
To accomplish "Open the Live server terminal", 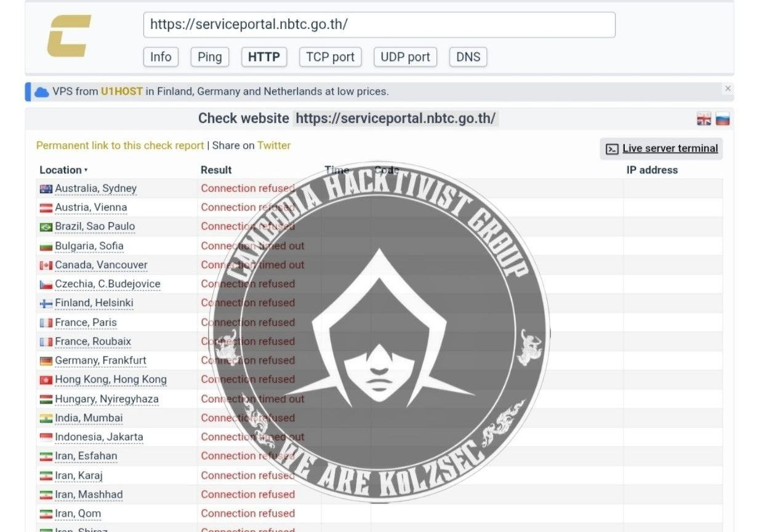I will [x=662, y=148].
